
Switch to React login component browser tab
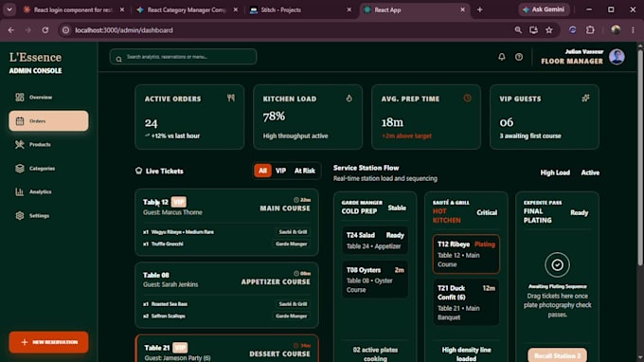point(74,9)
